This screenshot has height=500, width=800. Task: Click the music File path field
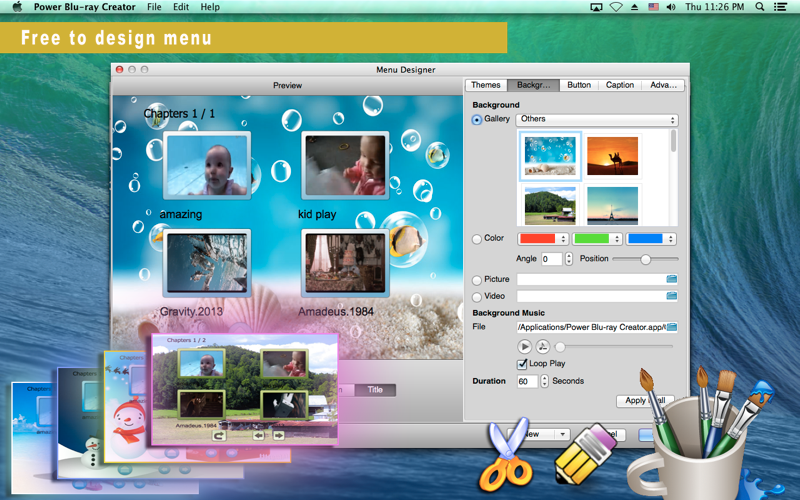(x=592, y=327)
